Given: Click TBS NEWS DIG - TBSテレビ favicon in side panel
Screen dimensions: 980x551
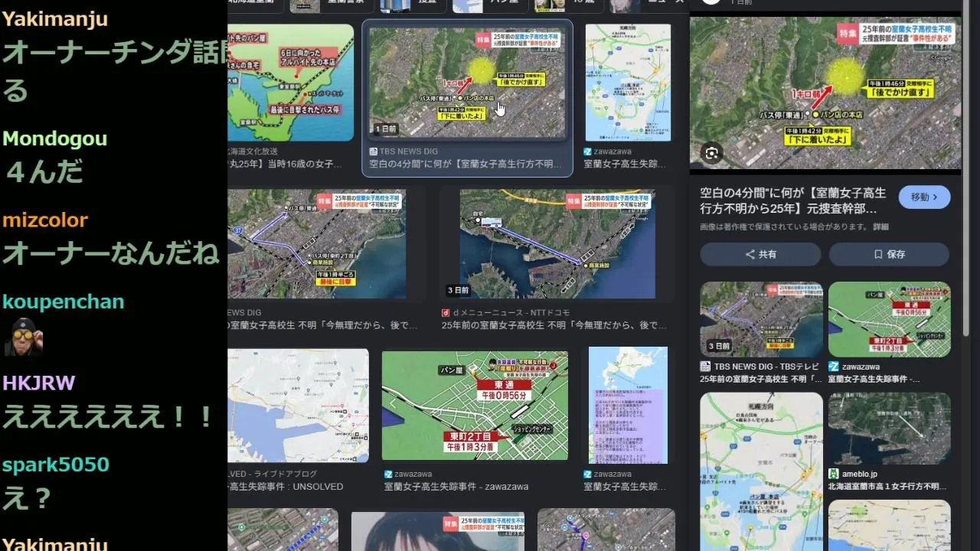Looking at the screenshot, I should point(705,367).
